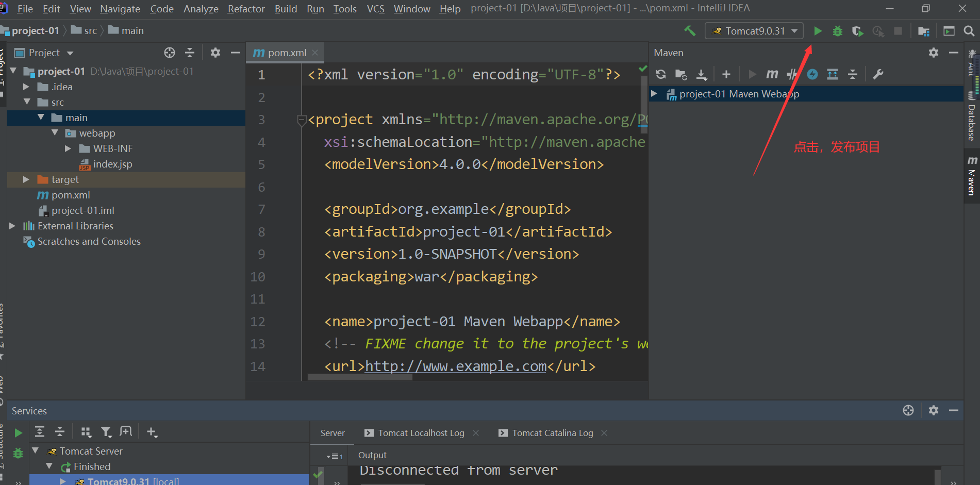Open Maven settings wrench icon
Viewport: 980px width, 485px height.
tap(878, 74)
